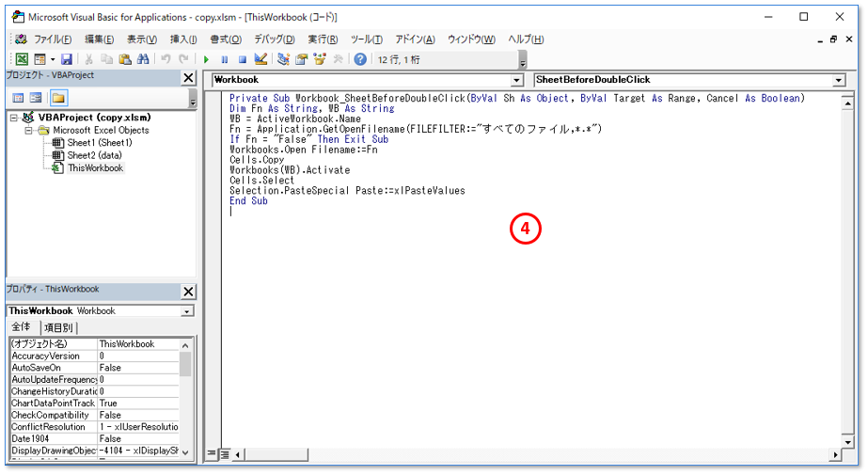Screen dimensions: 868x475
Task: Click the Break (pause) icon
Action: [x=224, y=59]
